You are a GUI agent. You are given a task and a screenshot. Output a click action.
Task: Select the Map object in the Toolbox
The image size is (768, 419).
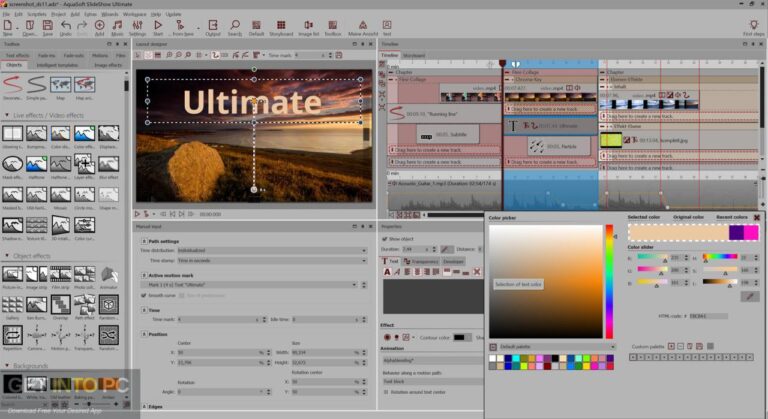60,84
